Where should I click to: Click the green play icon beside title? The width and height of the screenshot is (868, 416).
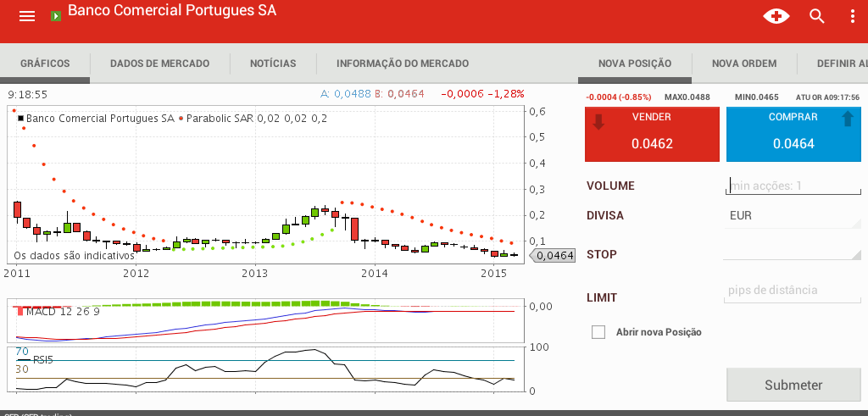(56, 16)
